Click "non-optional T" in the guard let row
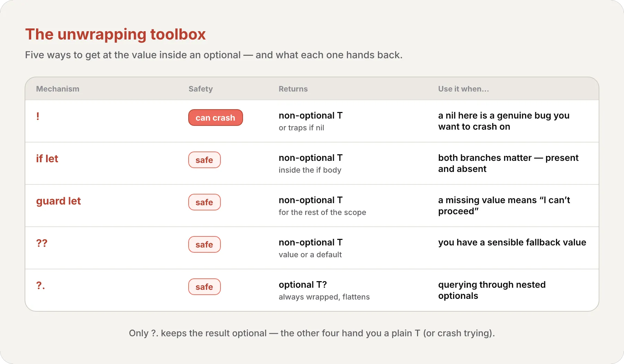This screenshot has width=624, height=364. pos(311,200)
